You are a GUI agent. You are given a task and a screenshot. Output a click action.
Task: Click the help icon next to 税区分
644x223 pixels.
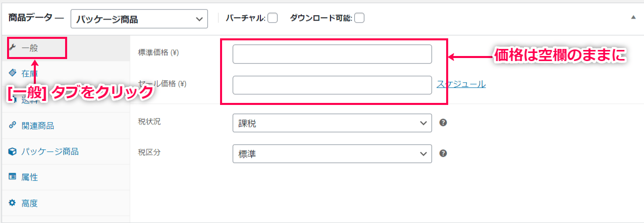(x=443, y=153)
